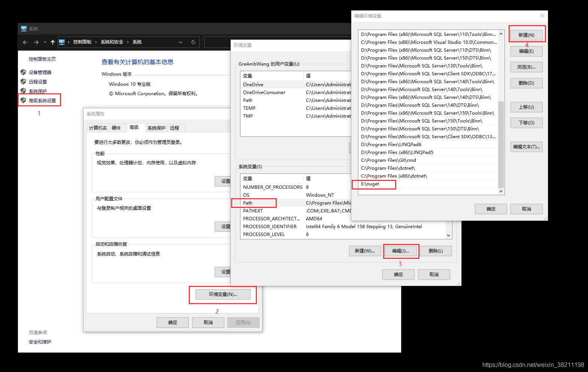
Task: Select PROCESSOR_LEVEL system variable row
Action: [343, 235]
